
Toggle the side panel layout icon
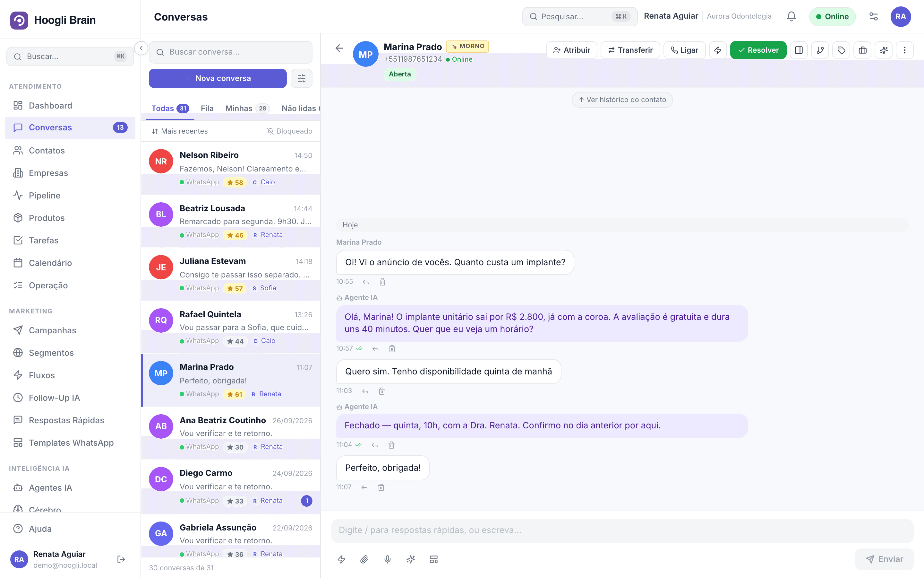799,50
